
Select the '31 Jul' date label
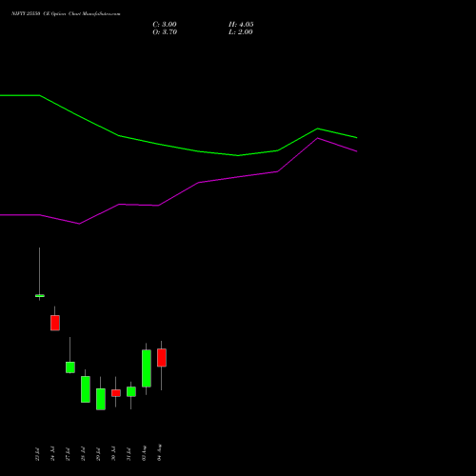click(x=129, y=454)
